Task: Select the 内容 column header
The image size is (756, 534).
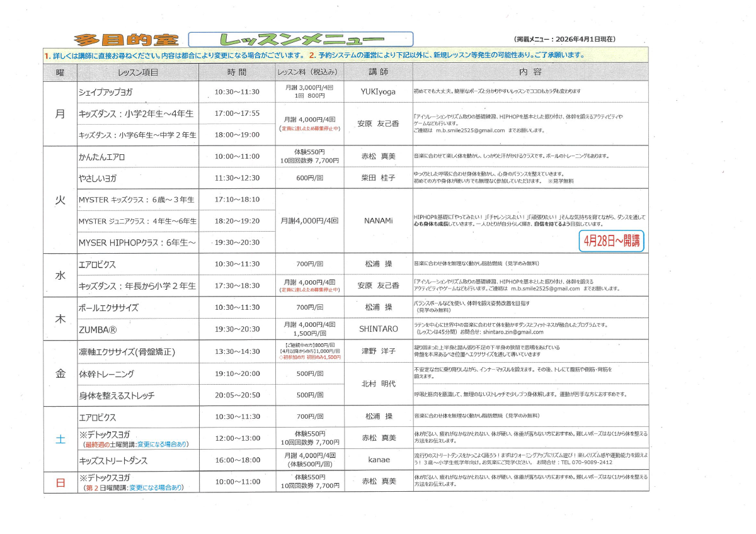Action: (x=530, y=72)
